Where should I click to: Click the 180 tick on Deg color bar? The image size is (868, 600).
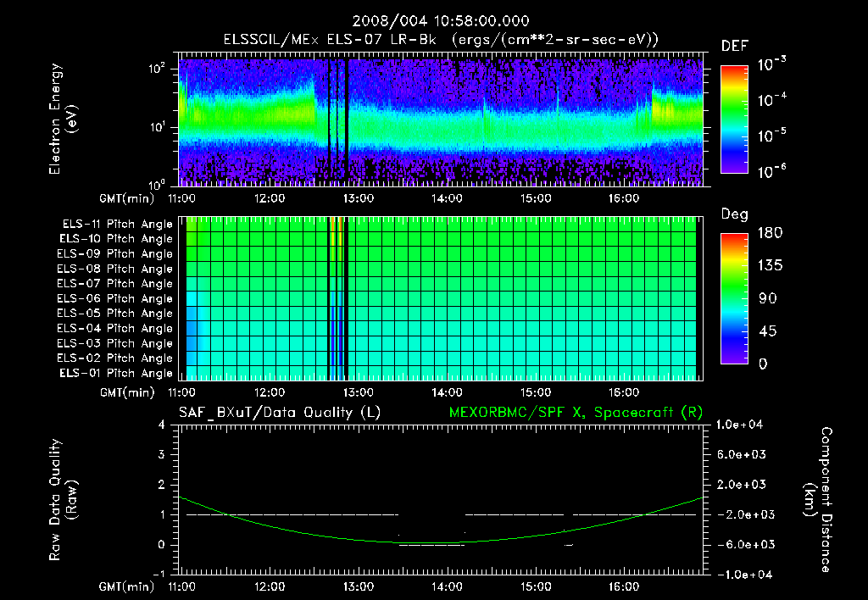pos(770,233)
